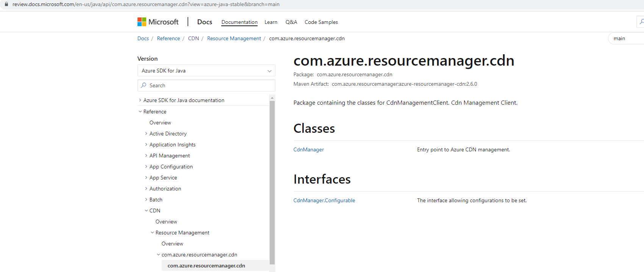Select Overview under Resource Management
This screenshot has width=644, height=272.
click(172, 244)
